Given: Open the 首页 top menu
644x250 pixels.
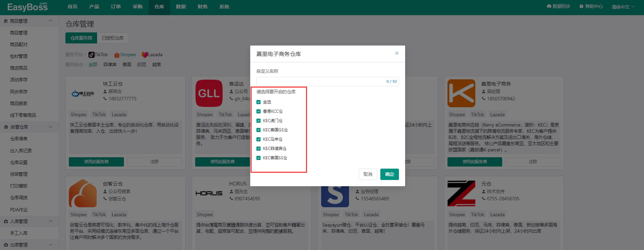Looking at the screenshot, I should pyautogui.click(x=72, y=7).
